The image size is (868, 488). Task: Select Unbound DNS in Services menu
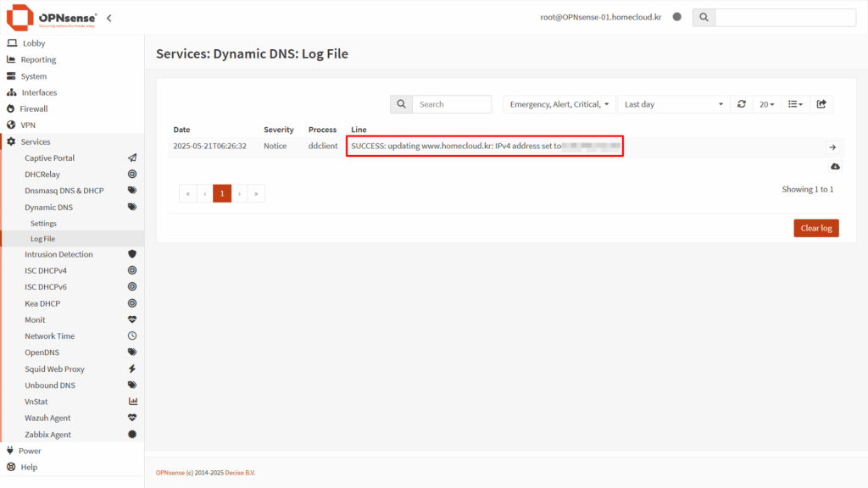pos(50,385)
